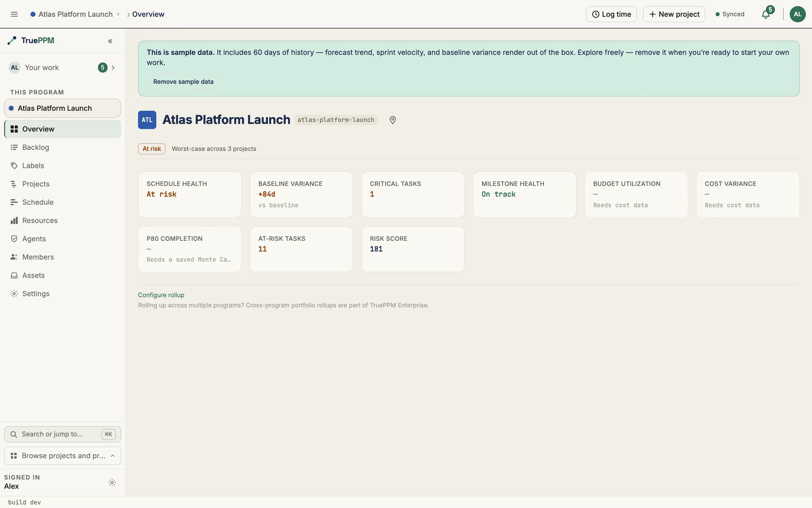This screenshot has height=508, width=812.
Task: Collapse sidebar with double-chevron icon
Action: point(110,41)
